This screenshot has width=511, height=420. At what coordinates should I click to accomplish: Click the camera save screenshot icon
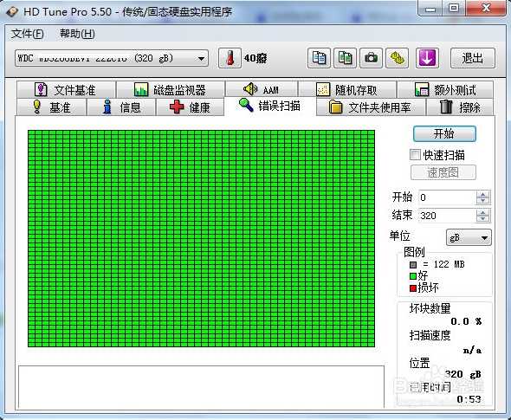[372, 58]
